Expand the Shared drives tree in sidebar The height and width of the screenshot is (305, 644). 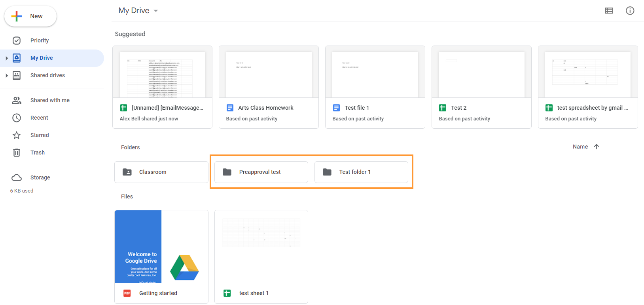point(7,76)
